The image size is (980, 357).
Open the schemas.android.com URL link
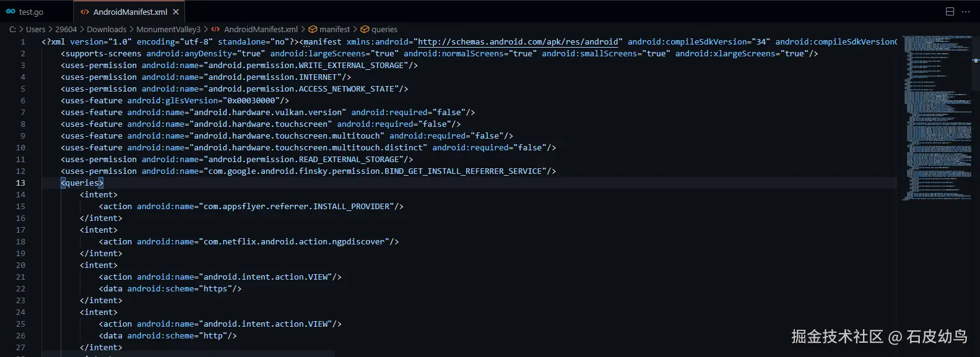[x=518, y=41]
